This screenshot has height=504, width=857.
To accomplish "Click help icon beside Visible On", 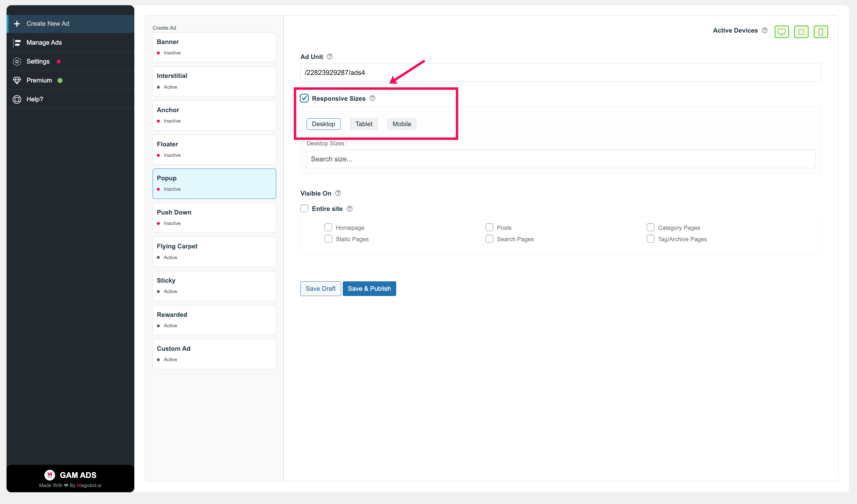I will pyautogui.click(x=338, y=193).
